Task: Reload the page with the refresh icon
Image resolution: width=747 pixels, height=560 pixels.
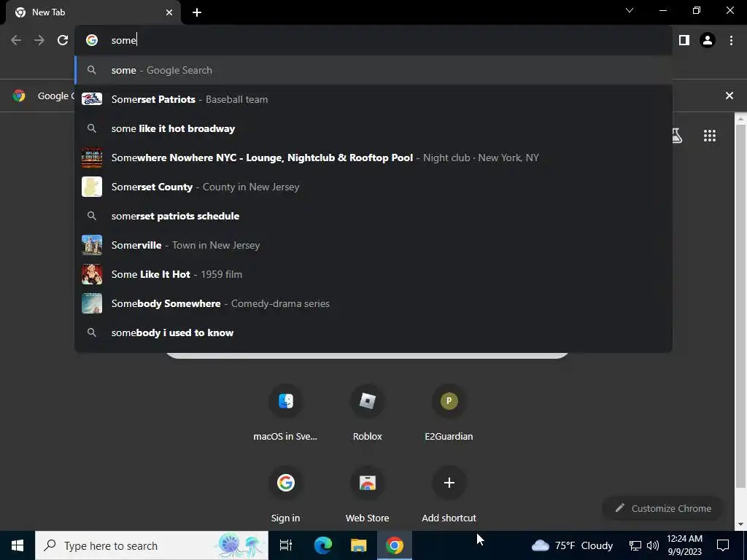Action: tap(63, 41)
